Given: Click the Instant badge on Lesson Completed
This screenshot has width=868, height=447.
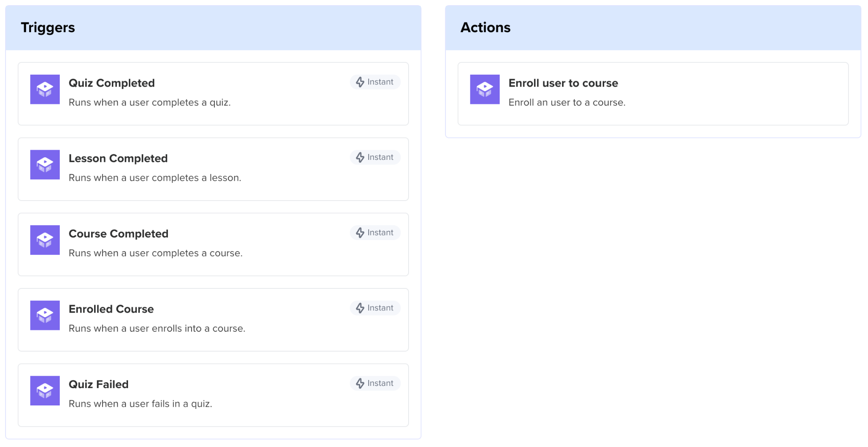Looking at the screenshot, I should [375, 157].
